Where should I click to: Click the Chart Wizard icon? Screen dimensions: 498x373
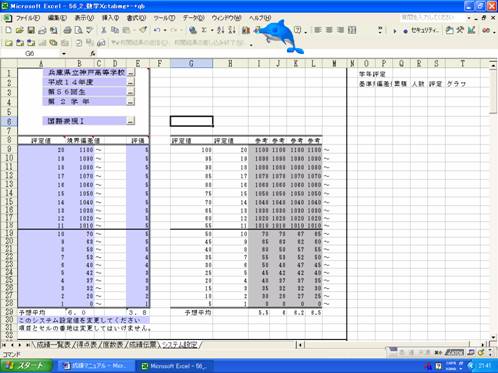246,30
